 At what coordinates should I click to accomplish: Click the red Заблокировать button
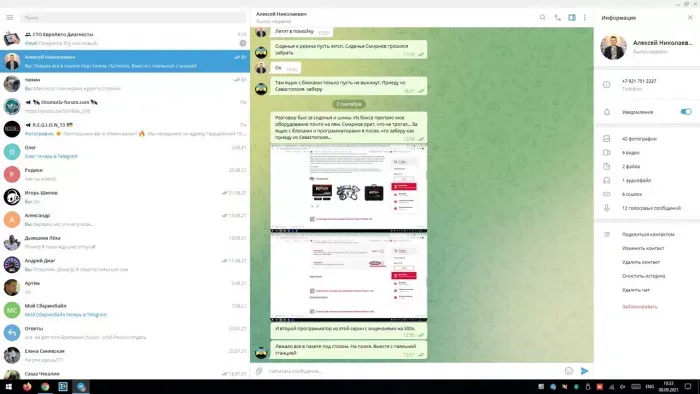pos(639,307)
